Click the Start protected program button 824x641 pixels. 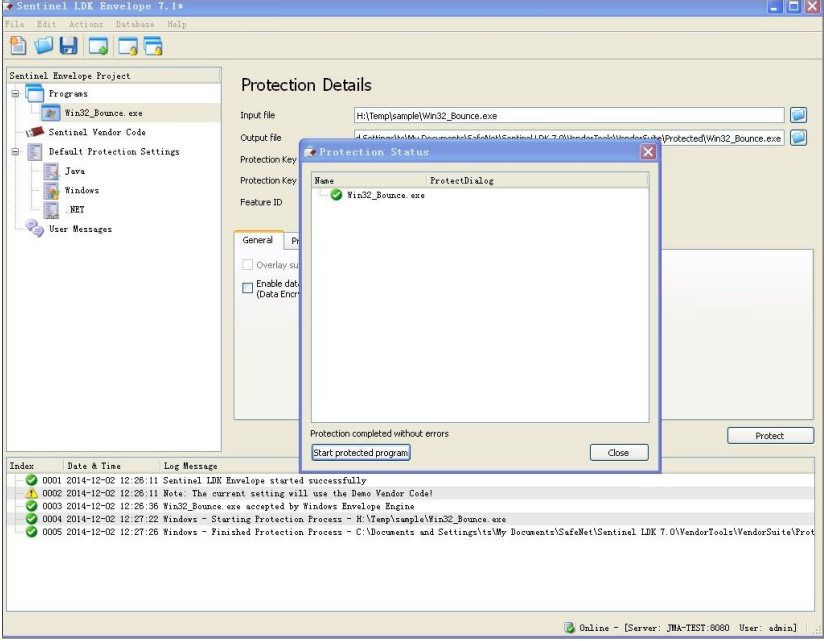coord(361,453)
